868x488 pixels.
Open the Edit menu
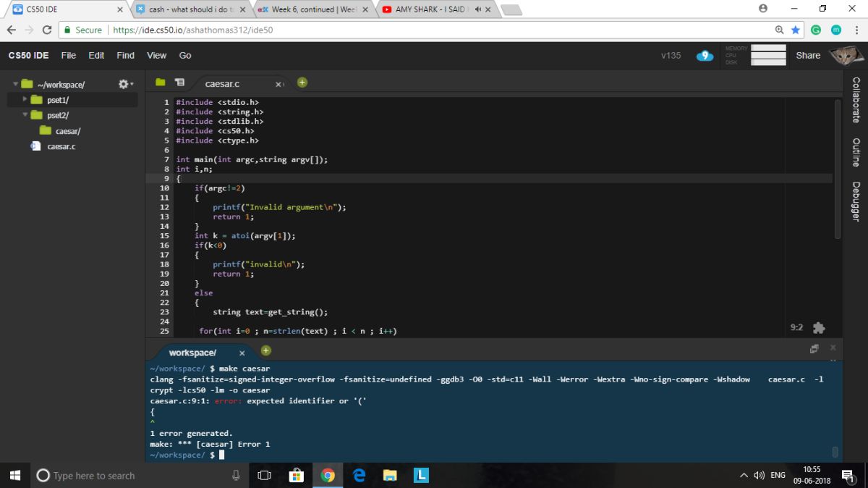[96, 55]
